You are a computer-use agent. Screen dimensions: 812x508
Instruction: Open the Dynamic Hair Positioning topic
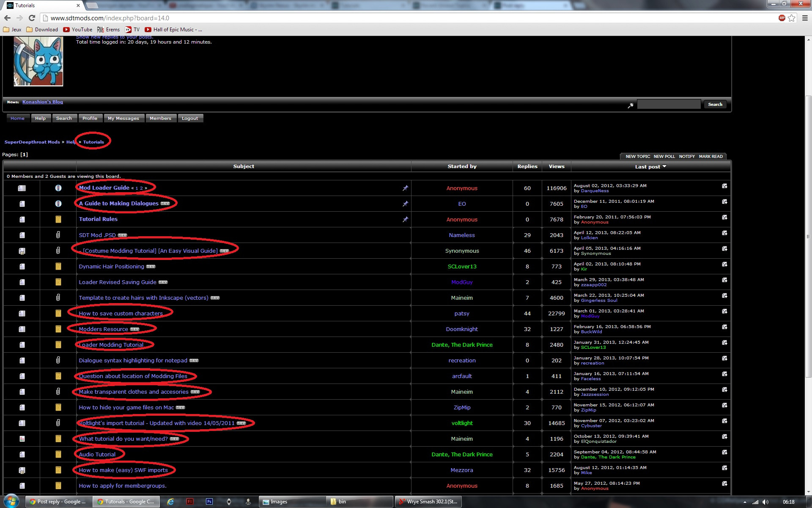pos(111,266)
